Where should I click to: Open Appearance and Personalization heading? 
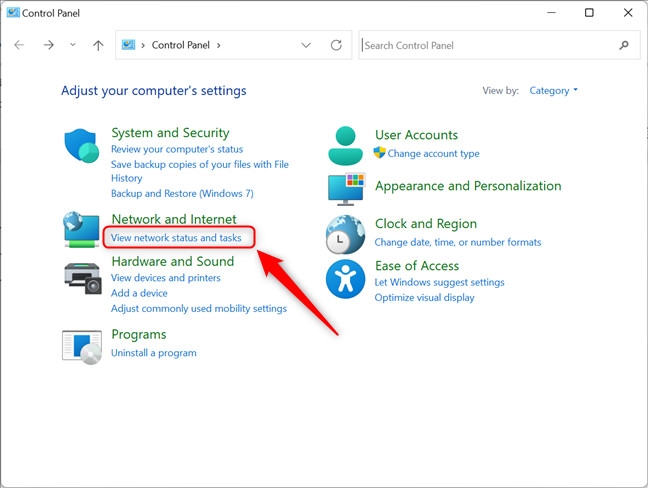click(x=468, y=186)
